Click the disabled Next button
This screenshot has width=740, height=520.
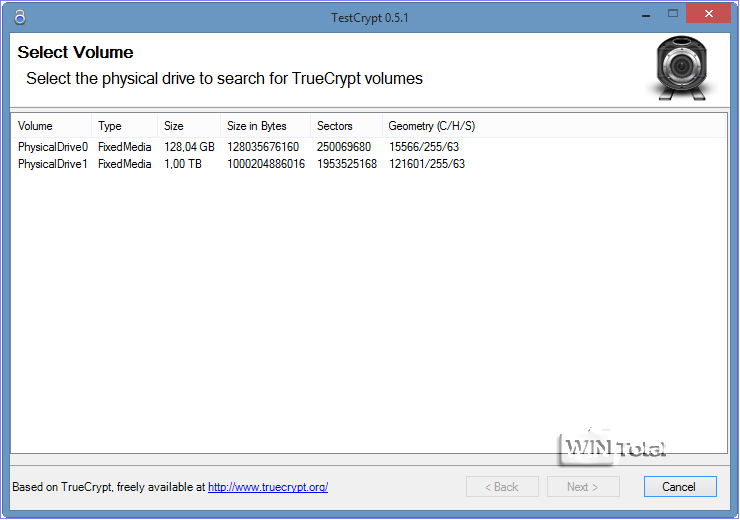[583, 486]
